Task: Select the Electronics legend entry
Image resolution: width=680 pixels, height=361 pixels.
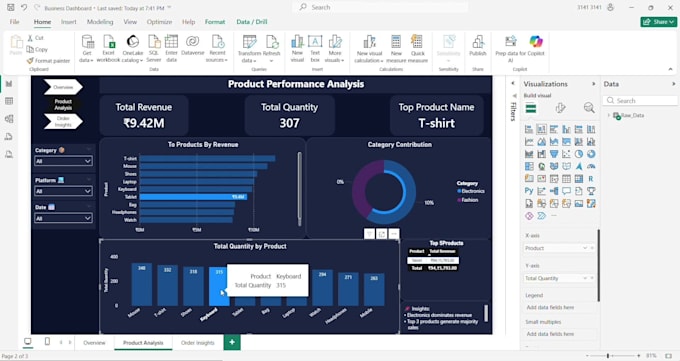Action: coord(471,191)
